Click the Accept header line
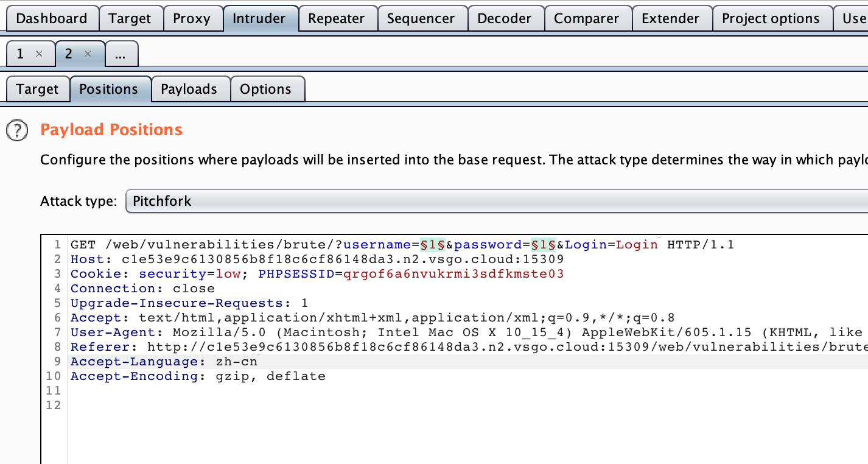 pos(373,318)
